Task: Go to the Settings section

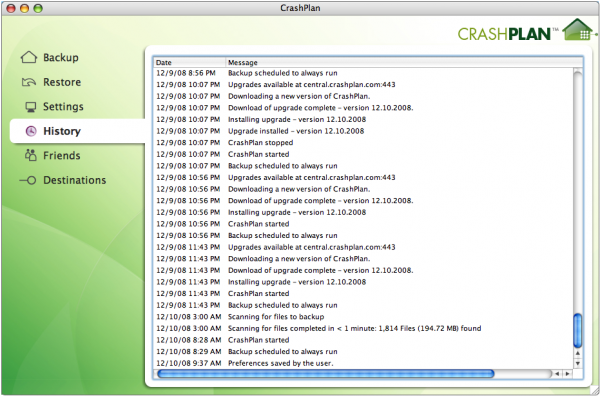Action: point(63,107)
